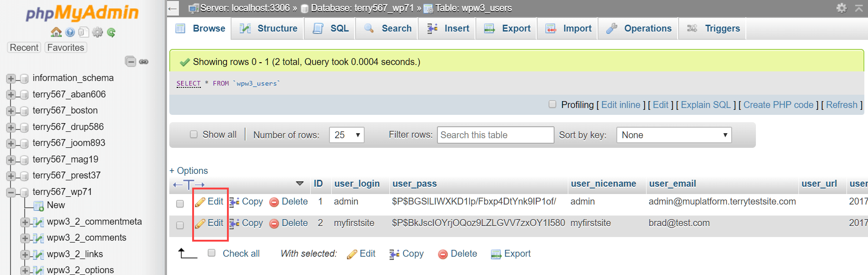Click the Recent button in sidebar
The height and width of the screenshot is (275, 868).
tap(24, 48)
